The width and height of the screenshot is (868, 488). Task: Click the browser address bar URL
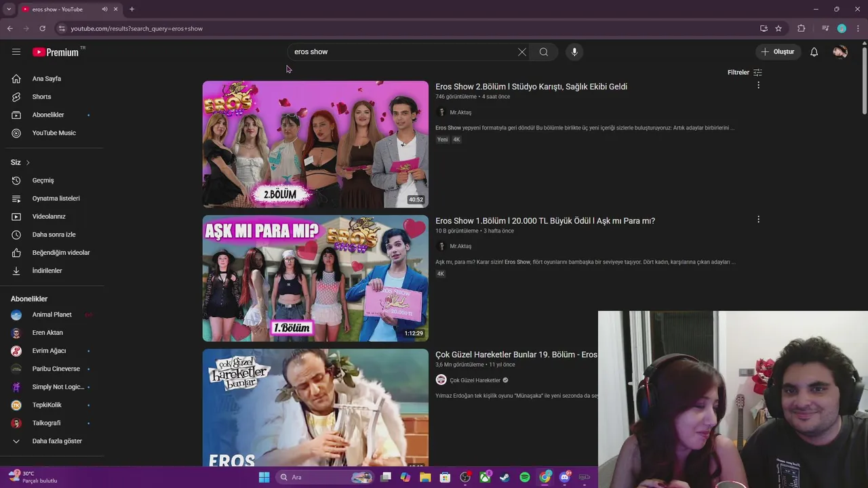[x=137, y=28]
